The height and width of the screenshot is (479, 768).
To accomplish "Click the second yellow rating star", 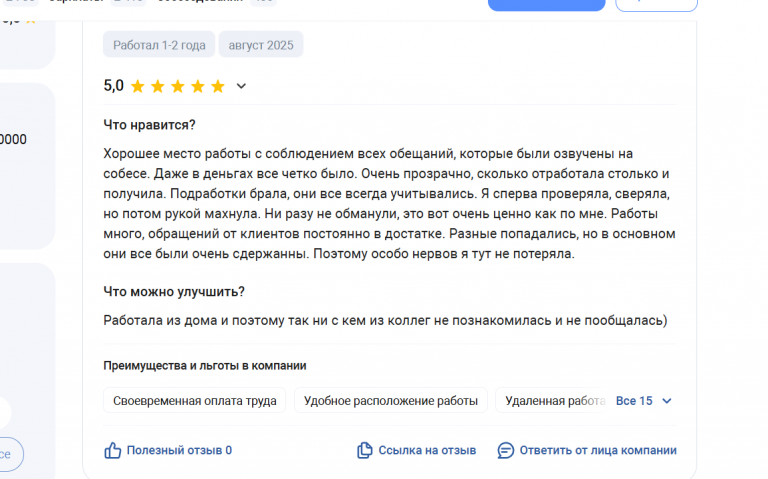I will [x=158, y=86].
